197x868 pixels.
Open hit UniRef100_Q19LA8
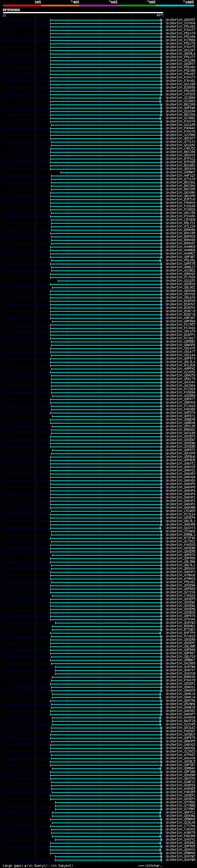[180, 822]
